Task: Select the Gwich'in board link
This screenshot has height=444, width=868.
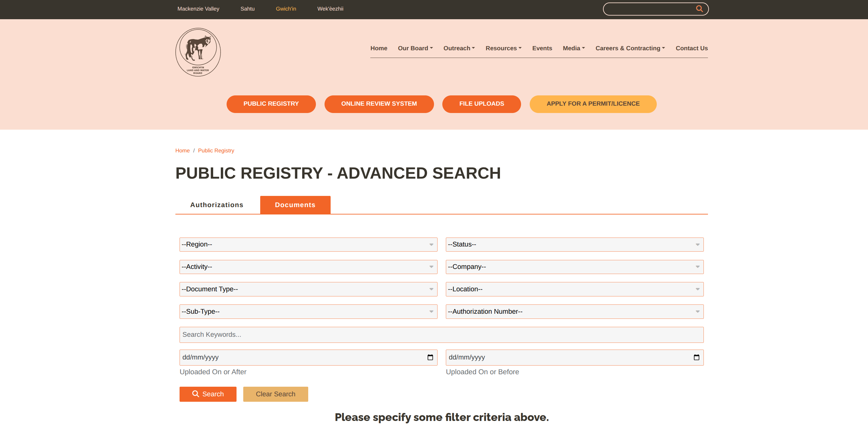Action: pyautogui.click(x=286, y=9)
